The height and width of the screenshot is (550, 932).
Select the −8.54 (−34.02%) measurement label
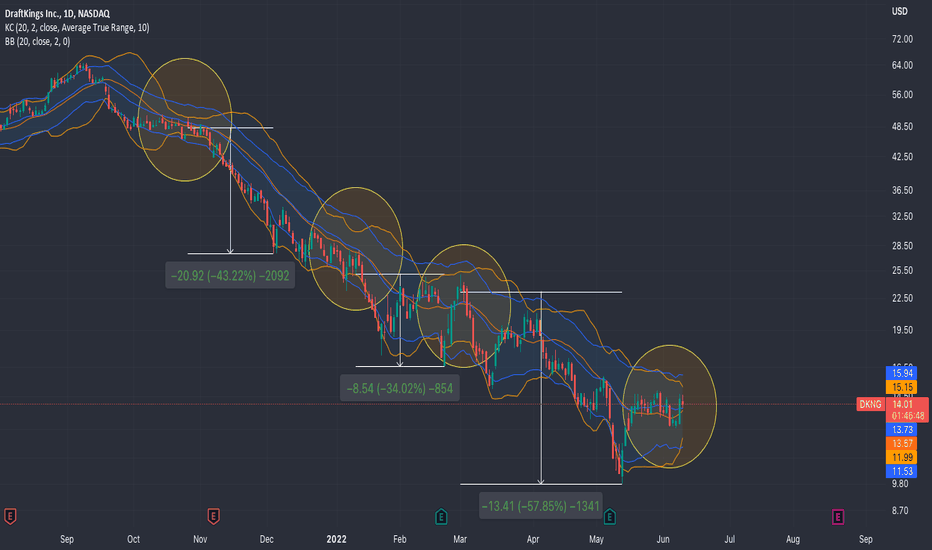(x=399, y=388)
